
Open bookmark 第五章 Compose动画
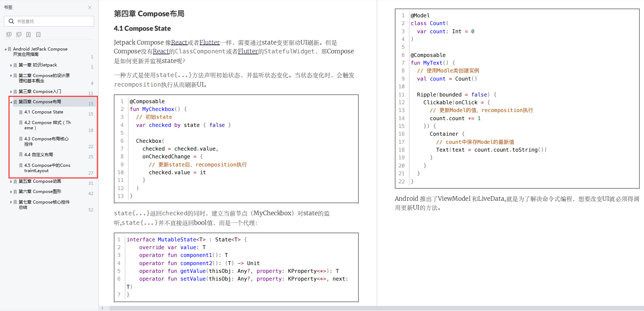(40, 181)
